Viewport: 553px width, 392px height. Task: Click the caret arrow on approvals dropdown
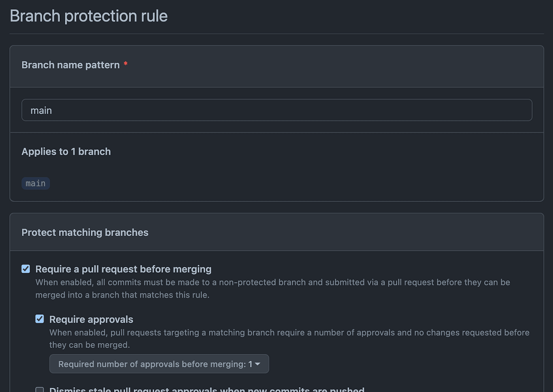(x=258, y=364)
